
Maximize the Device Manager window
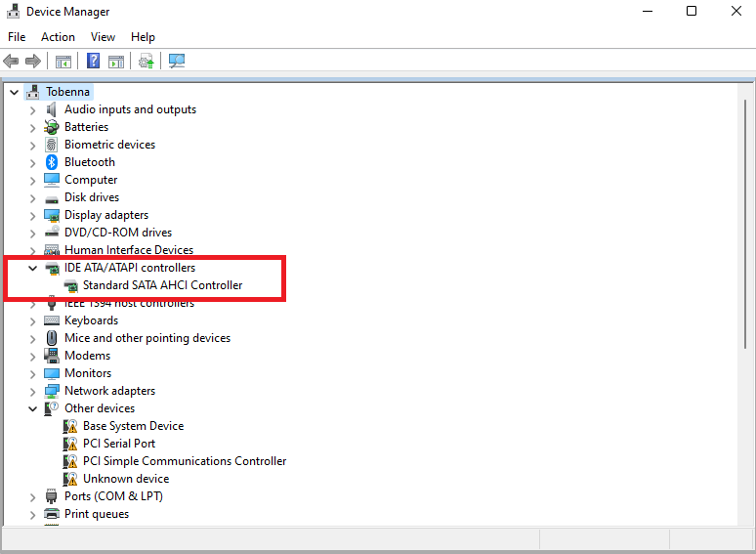click(x=692, y=11)
